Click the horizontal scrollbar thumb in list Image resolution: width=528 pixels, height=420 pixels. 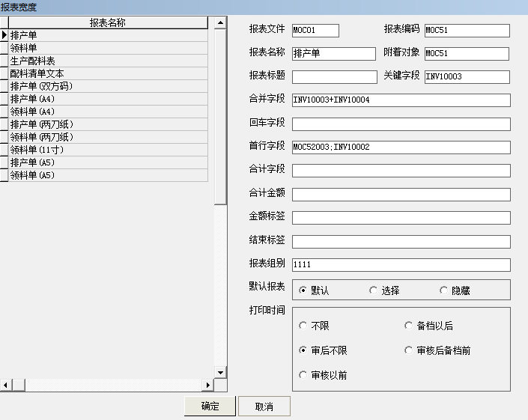[x=16, y=385]
